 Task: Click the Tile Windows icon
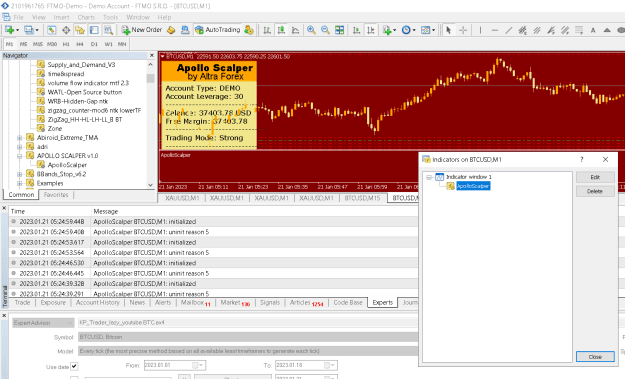[x=339, y=30]
